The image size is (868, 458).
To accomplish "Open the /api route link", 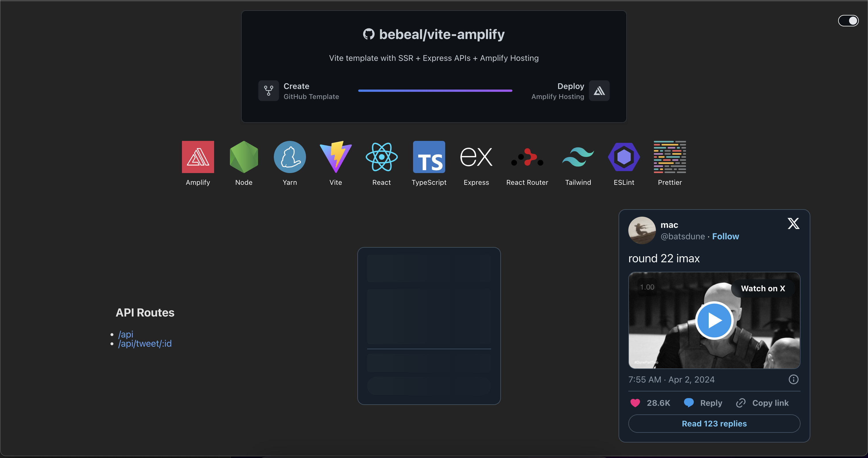I will point(125,334).
